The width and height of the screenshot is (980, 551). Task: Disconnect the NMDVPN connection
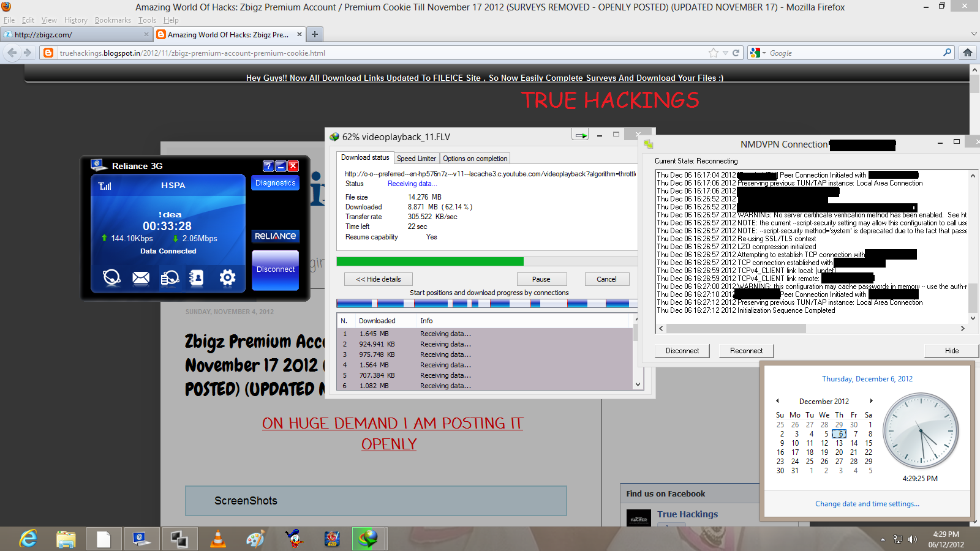682,351
